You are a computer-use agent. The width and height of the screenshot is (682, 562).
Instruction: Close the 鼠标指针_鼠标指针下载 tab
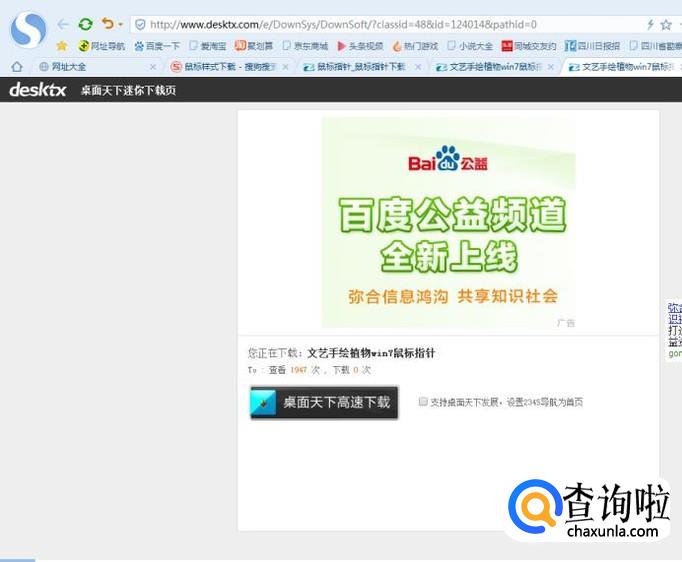tap(418, 67)
